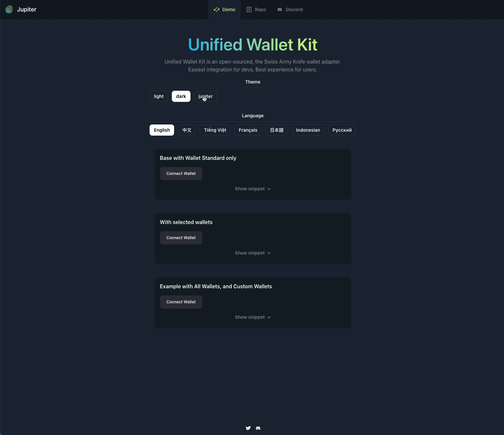The height and width of the screenshot is (435, 504).
Task: Click the Repo document icon
Action: coord(249,9)
